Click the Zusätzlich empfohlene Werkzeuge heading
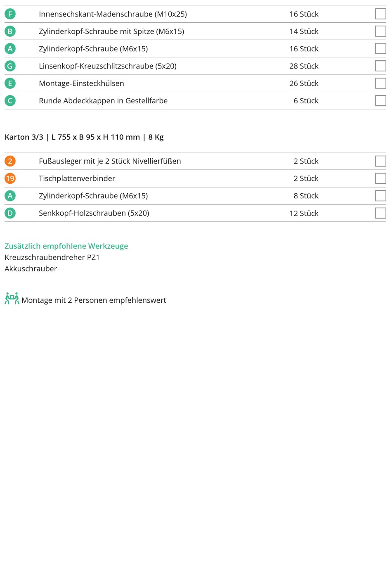 66,246
